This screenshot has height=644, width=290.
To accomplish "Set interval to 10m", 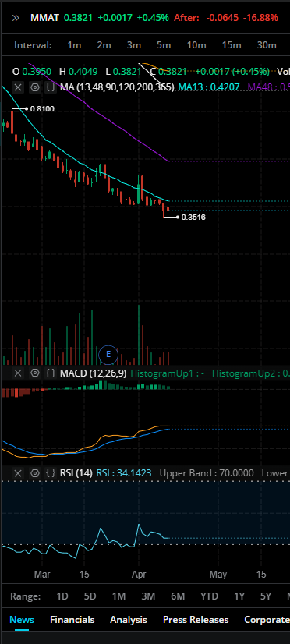I will [196, 45].
